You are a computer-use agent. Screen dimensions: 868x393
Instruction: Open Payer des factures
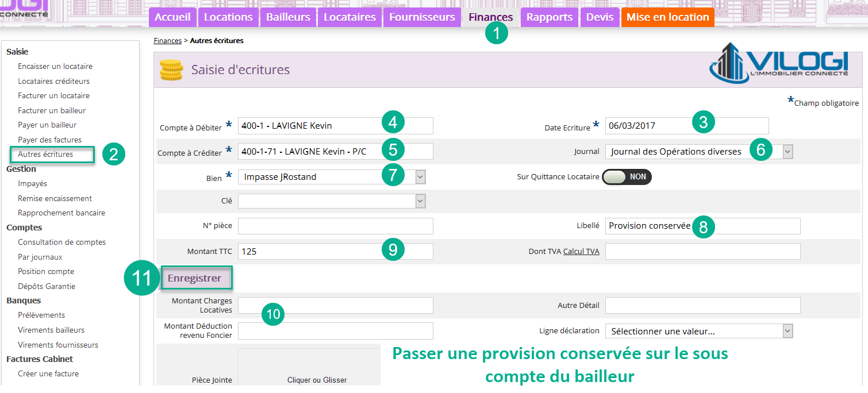pos(49,140)
